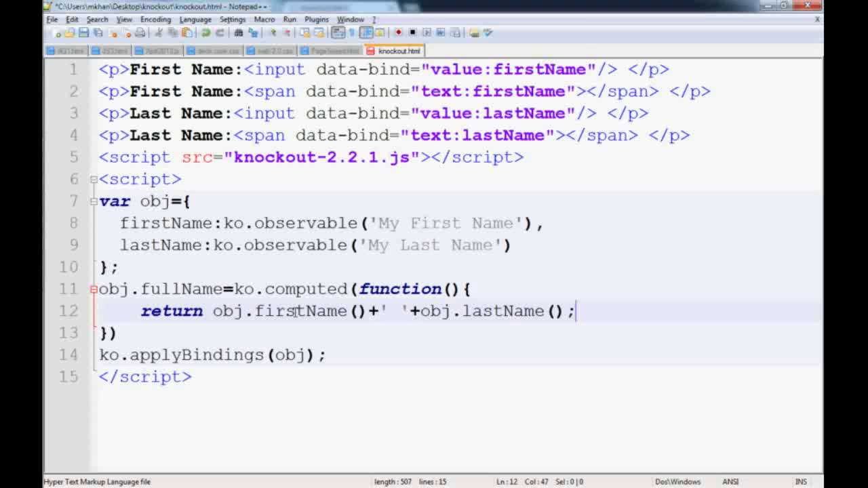Screen dimensions: 868x488
Task: Open the Settings menu
Action: coord(233,20)
